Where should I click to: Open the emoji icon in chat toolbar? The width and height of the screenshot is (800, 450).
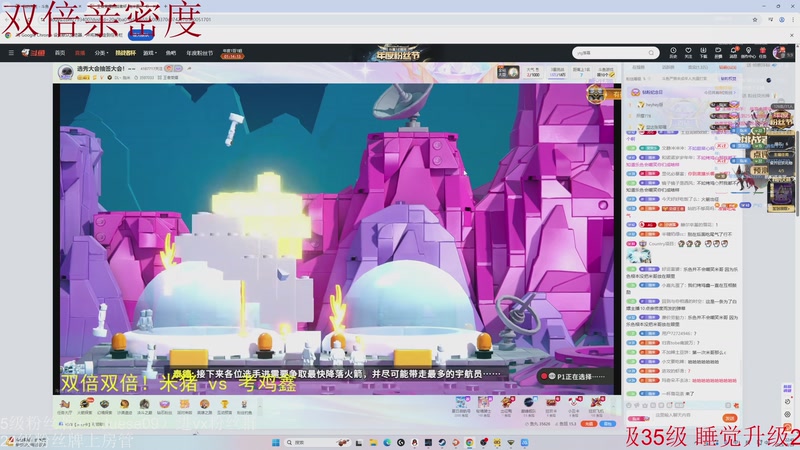click(629, 405)
